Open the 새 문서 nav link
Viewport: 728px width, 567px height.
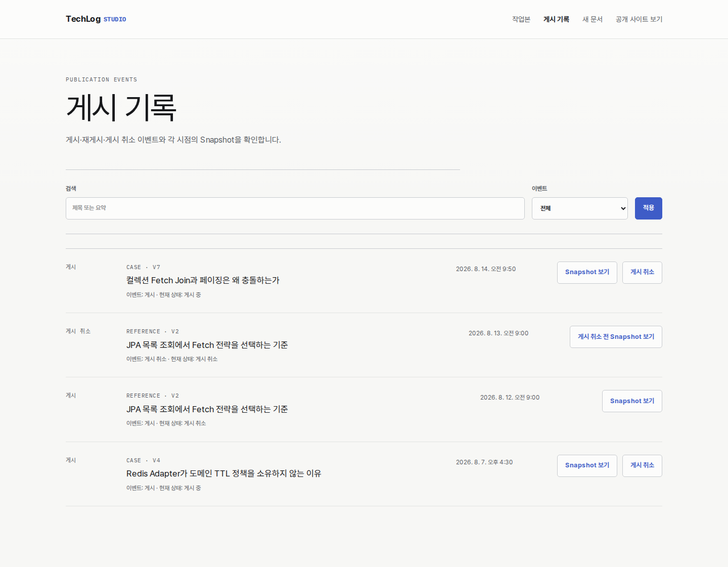pyautogui.click(x=592, y=19)
